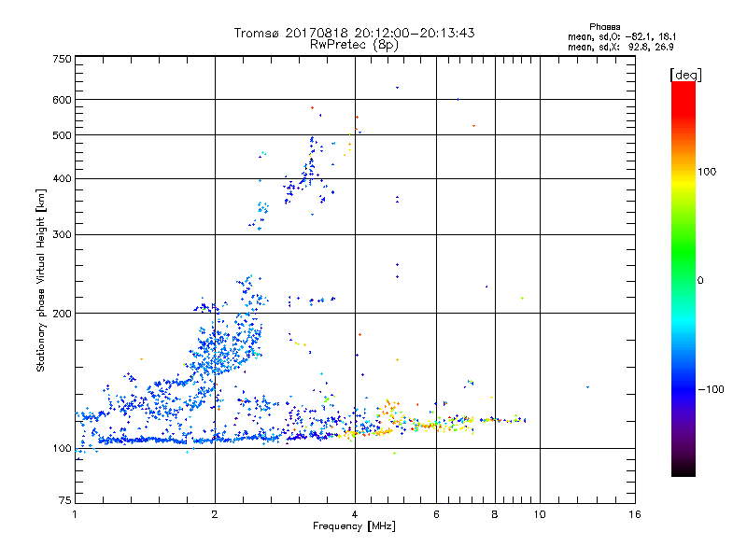Click the '100' colorbar tick label

pos(707,172)
